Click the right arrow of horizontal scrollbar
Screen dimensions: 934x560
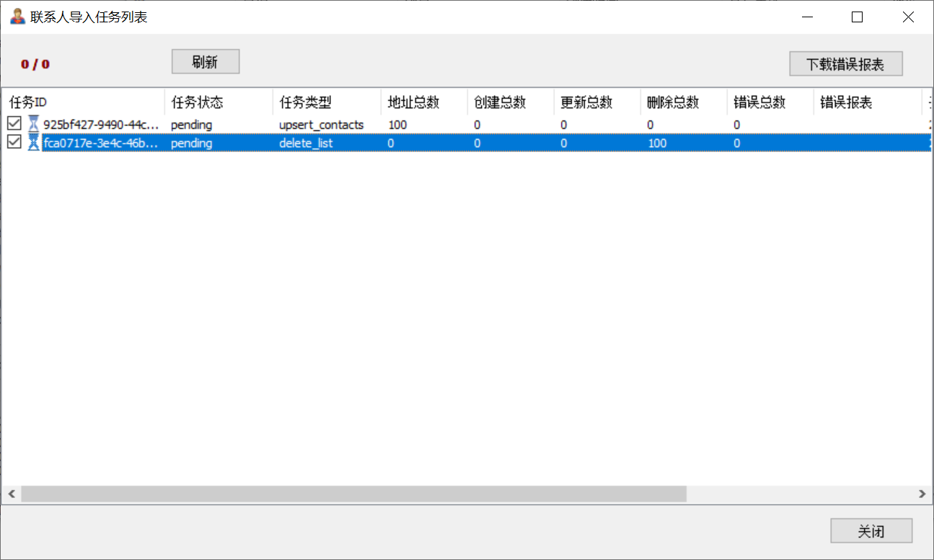pos(922,494)
